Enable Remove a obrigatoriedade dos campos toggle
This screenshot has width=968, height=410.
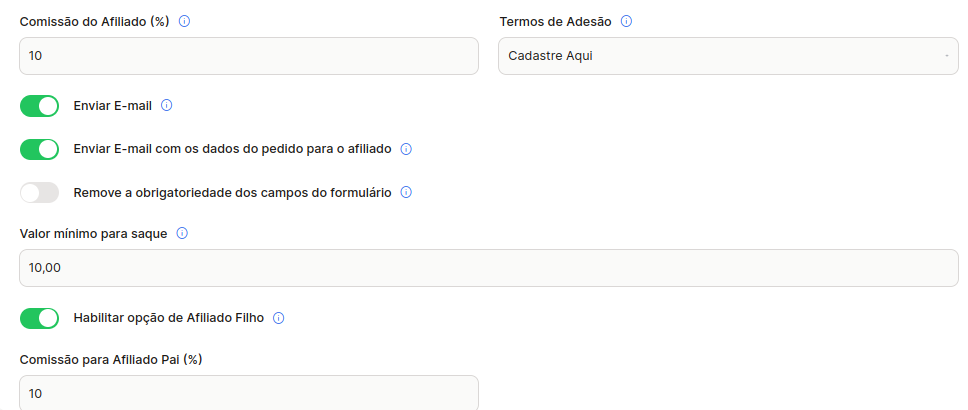click(40, 193)
